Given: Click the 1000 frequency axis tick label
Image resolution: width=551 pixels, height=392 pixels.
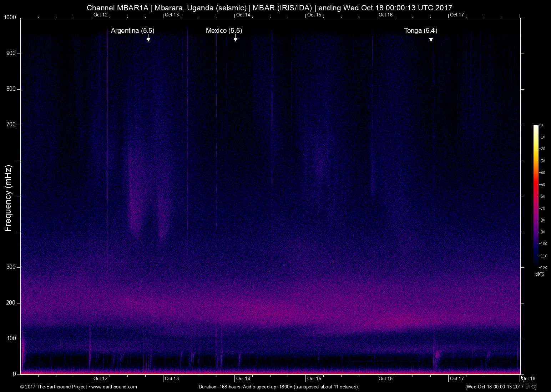Looking at the screenshot, I should pos(10,17).
